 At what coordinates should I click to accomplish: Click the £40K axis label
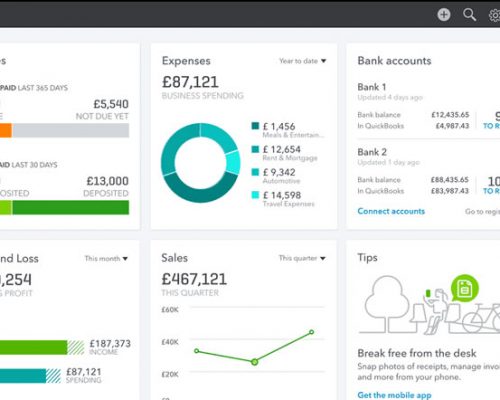pyautogui.click(x=170, y=342)
